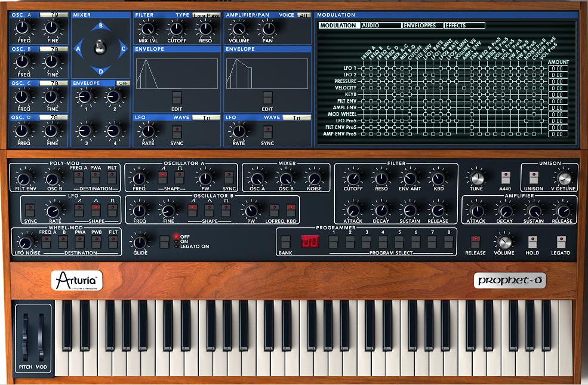Toggle the A440 reference tone switch

tap(506, 178)
